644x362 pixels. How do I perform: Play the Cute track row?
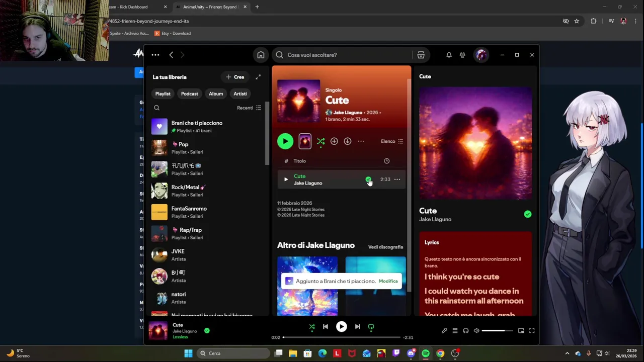click(286, 179)
